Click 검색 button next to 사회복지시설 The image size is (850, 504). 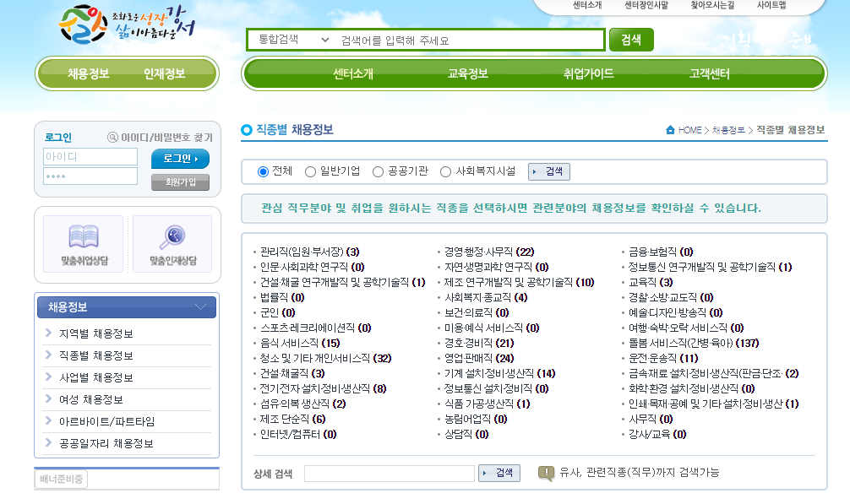[548, 171]
